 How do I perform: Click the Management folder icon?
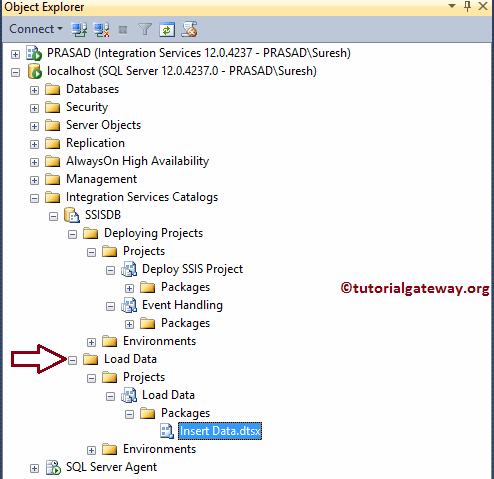point(53,179)
